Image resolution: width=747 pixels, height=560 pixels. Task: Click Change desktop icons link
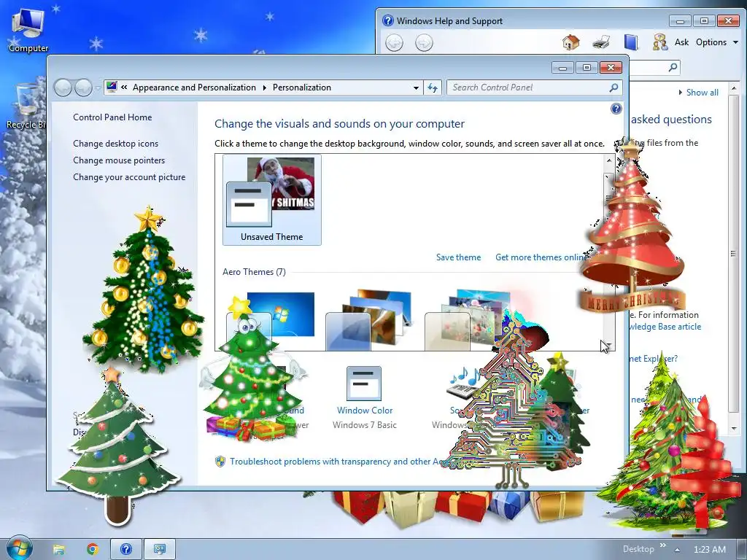[x=115, y=144]
